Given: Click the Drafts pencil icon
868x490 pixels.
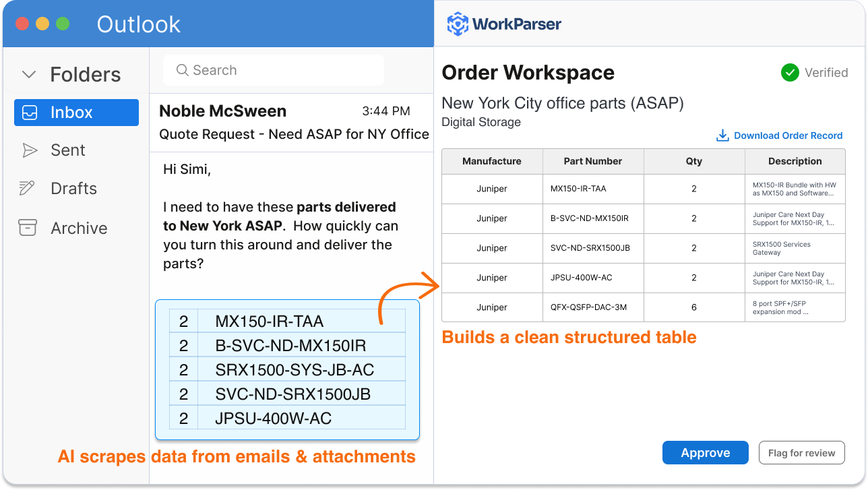Looking at the screenshot, I should pyautogui.click(x=28, y=189).
